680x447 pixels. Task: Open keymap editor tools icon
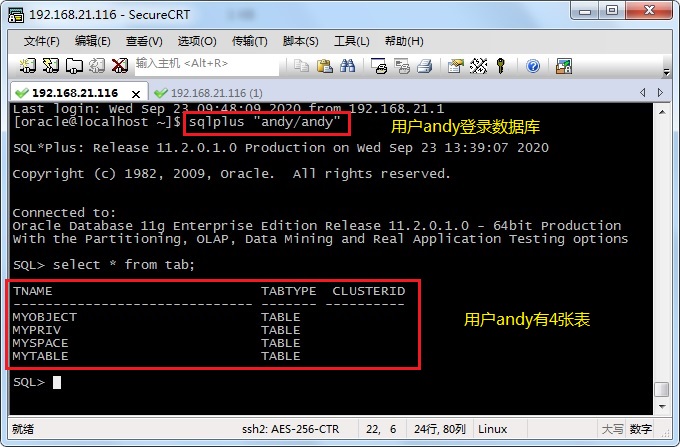(x=478, y=66)
